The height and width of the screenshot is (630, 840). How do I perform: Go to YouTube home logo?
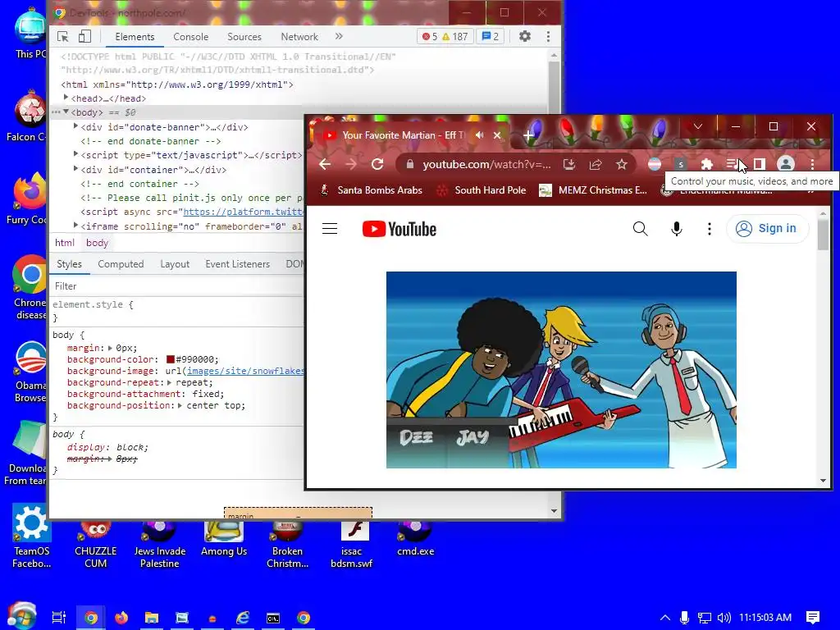click(x=399, y=229)
